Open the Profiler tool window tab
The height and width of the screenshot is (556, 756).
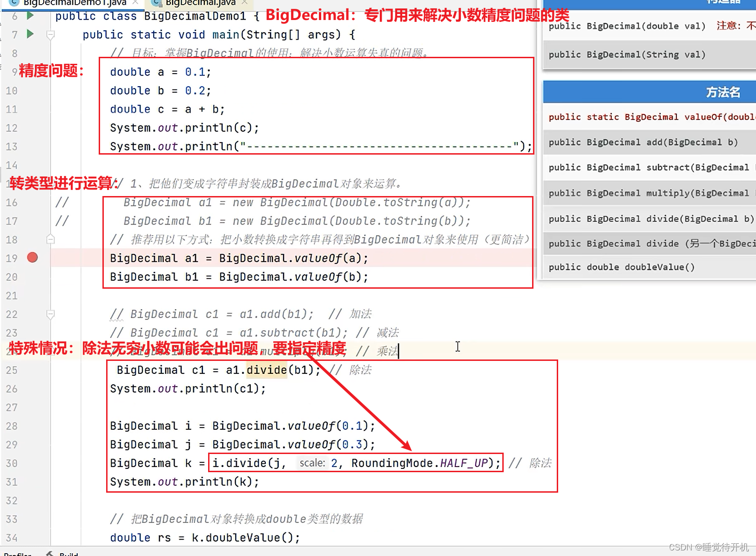(x=18, y=554)
